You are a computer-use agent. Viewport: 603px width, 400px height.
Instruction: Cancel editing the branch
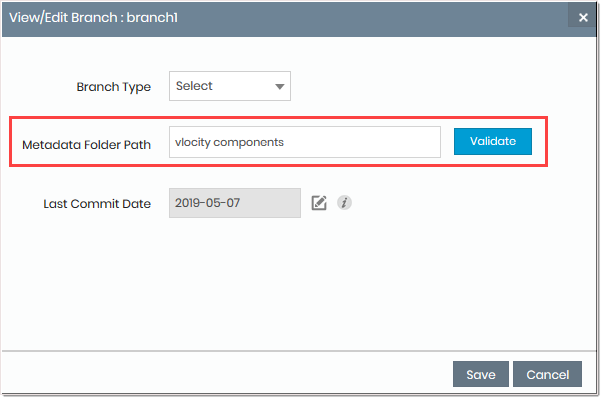[547, 375]
